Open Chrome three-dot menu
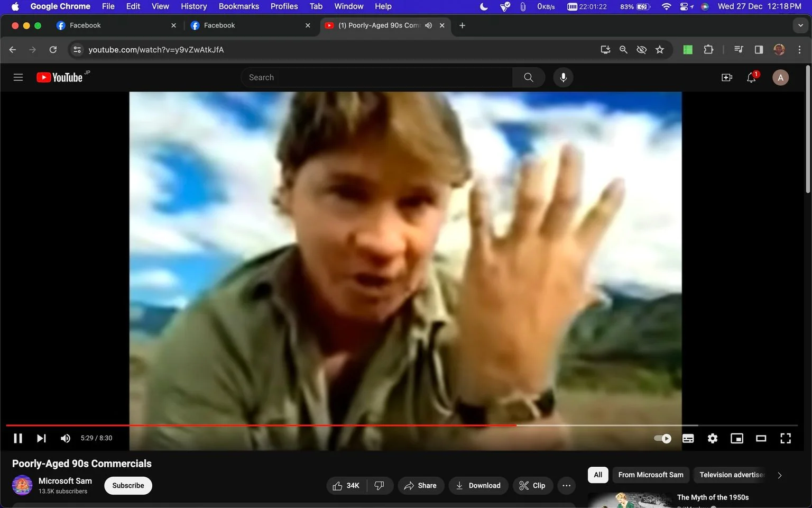The height and width of the screenshot is (508, 812). (x=799, y=49)
